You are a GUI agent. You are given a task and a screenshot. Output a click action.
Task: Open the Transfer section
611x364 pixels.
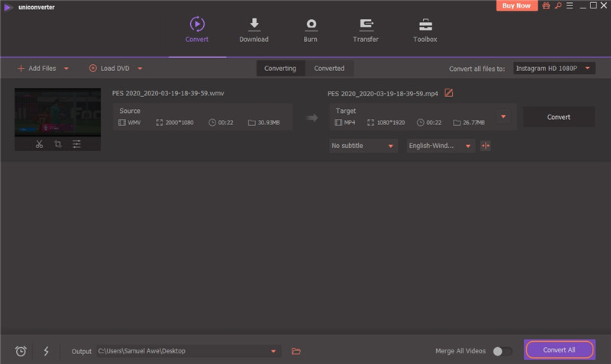(366, 30)
